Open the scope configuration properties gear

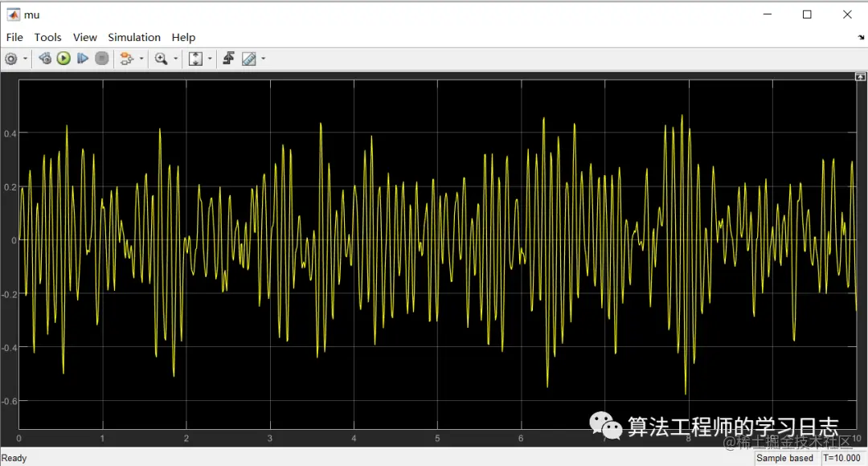coord(11,59)
